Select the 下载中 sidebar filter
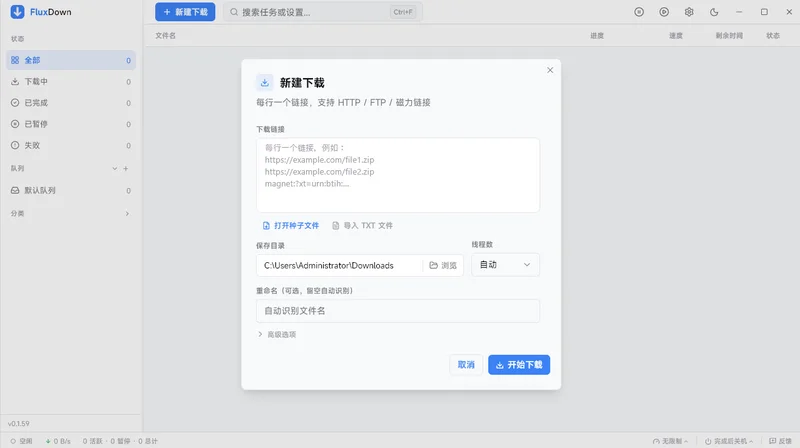 (x=71, y=82)
